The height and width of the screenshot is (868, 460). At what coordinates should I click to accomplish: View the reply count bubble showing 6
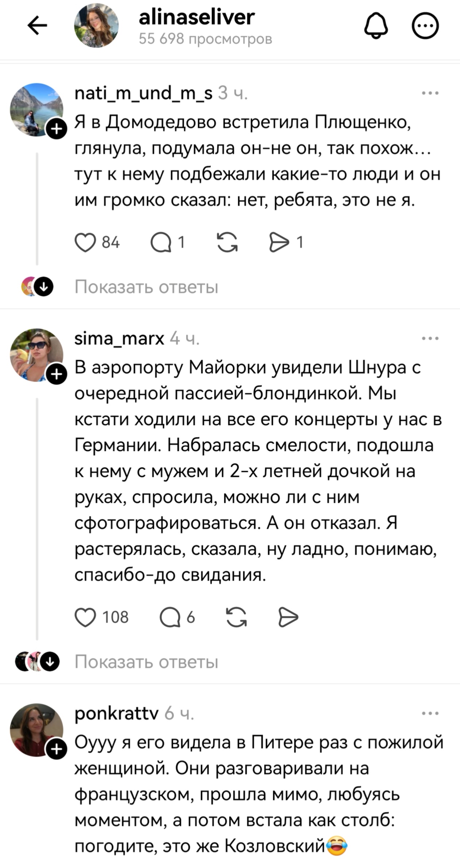(179, 617)
